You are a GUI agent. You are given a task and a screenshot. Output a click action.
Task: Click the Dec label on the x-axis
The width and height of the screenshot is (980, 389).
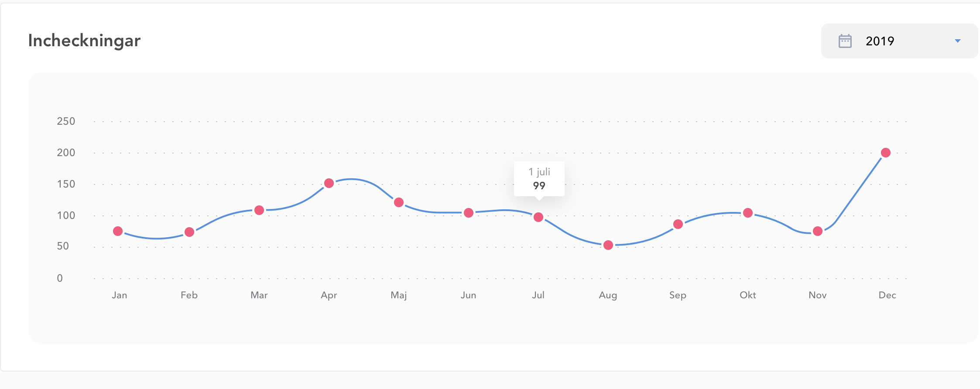(x=887, y=295)
